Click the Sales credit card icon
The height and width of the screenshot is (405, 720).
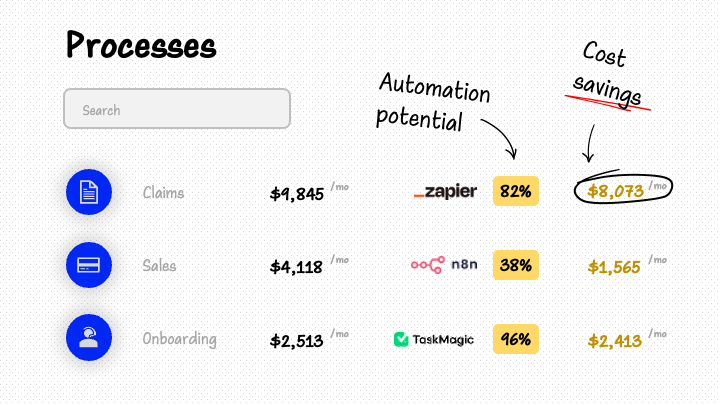click(89, 265)
